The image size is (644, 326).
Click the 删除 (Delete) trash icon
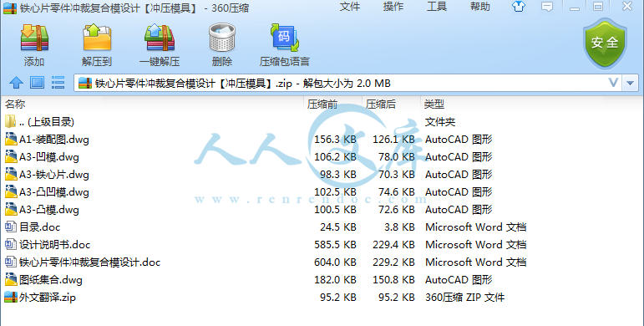[222, 38]
